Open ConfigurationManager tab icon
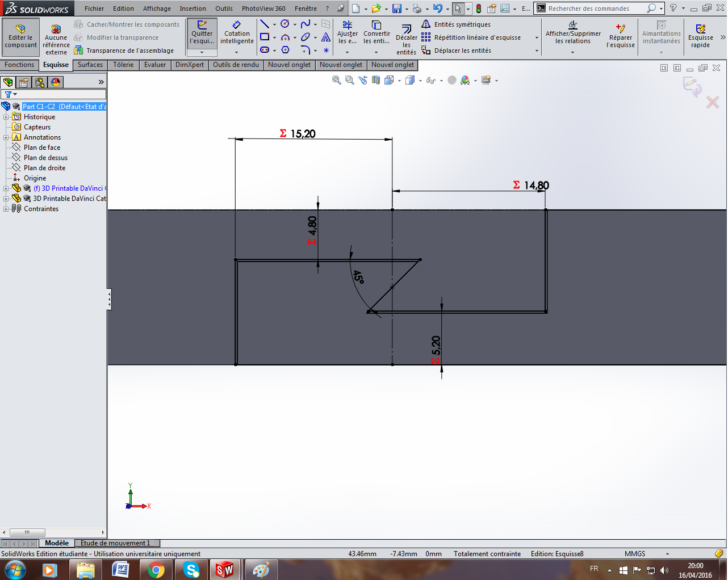728x580 pixels. click(x=40, y=82)
